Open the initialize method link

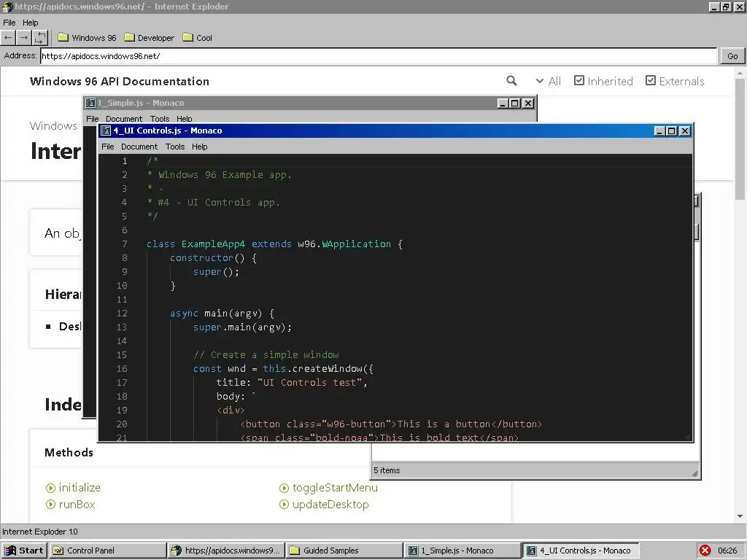tap(80, 488)
